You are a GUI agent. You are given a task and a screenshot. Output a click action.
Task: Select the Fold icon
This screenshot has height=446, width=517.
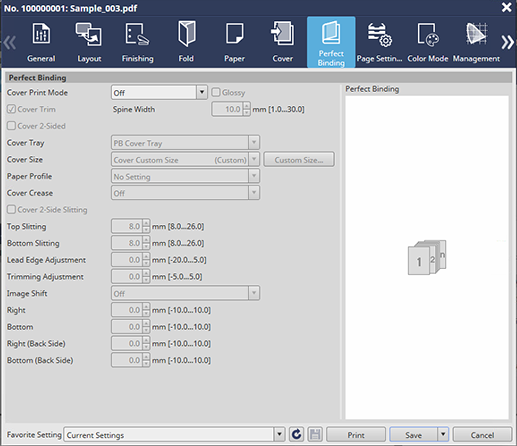point(186,33)
